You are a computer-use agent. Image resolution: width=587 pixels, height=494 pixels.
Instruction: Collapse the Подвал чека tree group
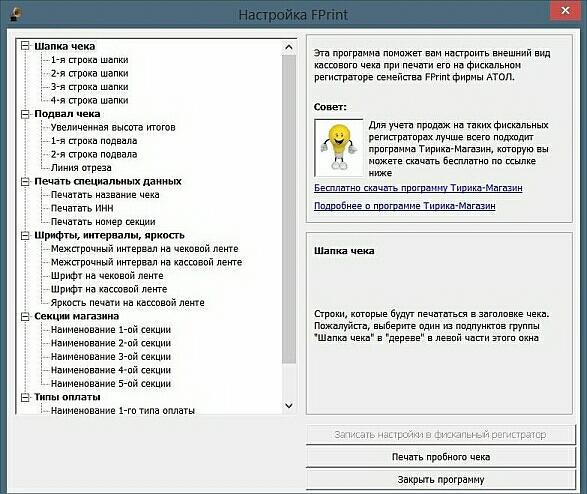click(x=25, y=114)
